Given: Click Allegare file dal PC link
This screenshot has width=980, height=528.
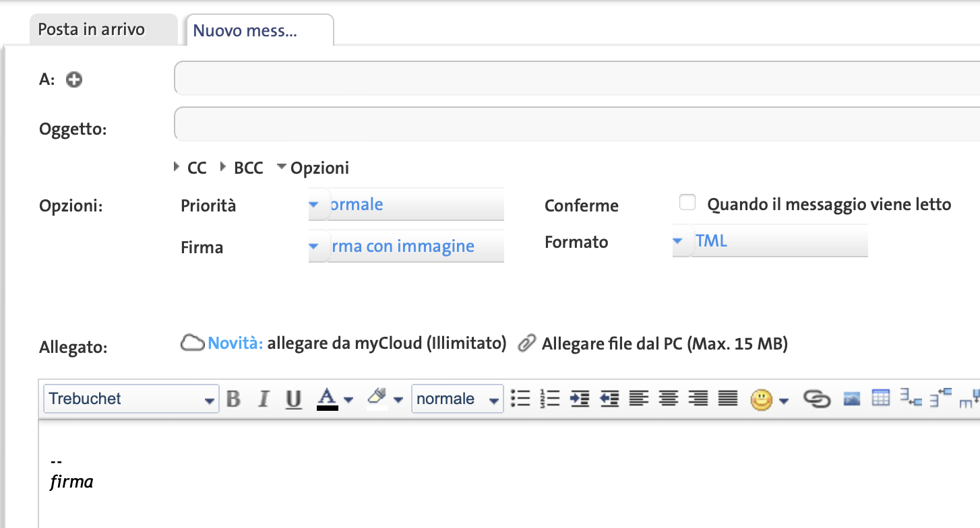Looking at the screenshot, I should pyautogui.click(x=664, y=343).
